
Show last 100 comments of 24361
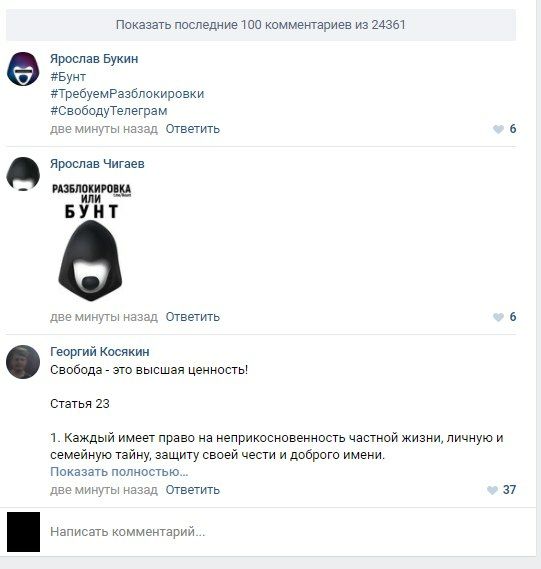261,25
